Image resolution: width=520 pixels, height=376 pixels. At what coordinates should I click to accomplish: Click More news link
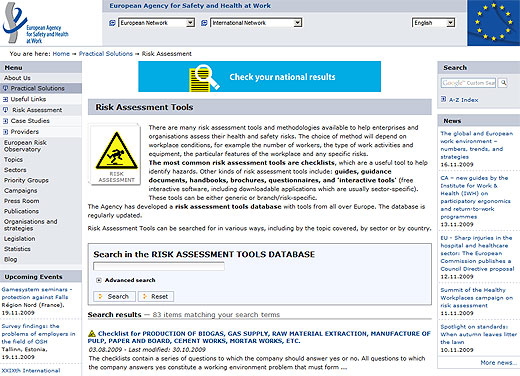(x=498, y=363)
